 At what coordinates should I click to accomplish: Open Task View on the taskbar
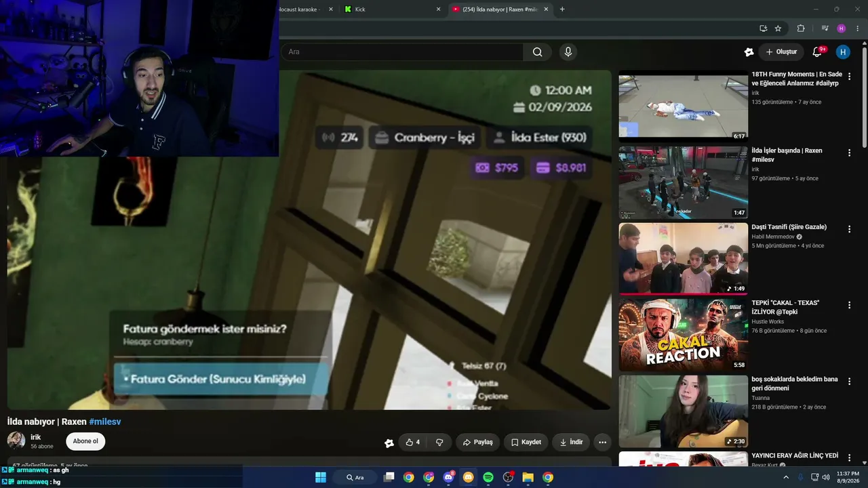coord(389,477)
